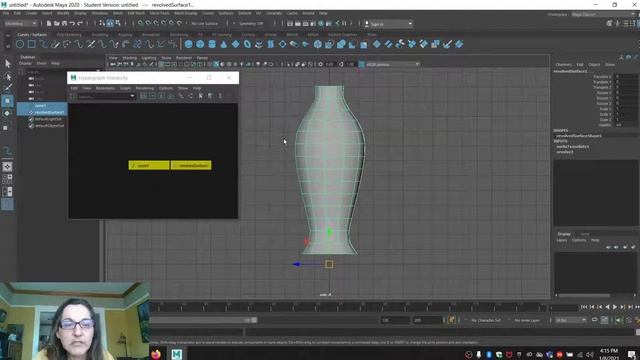
Task: Click the Translate X value field
Action: coord(627,76)
